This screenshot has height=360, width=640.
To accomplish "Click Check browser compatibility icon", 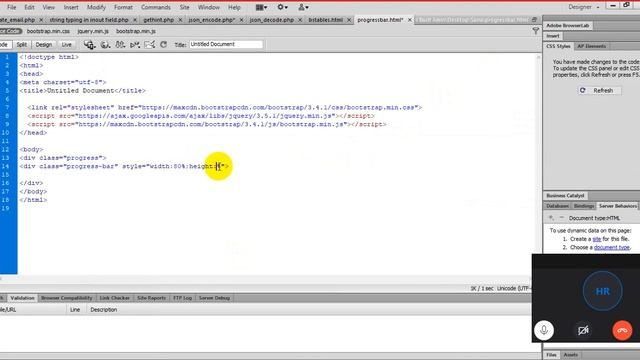I will pos(150,44).
